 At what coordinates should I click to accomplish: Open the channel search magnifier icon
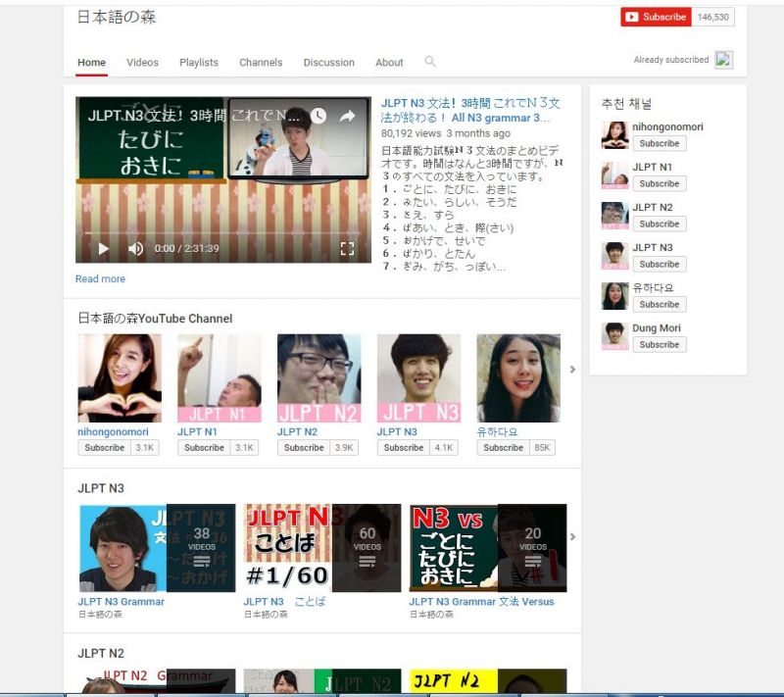click(429, 62)
